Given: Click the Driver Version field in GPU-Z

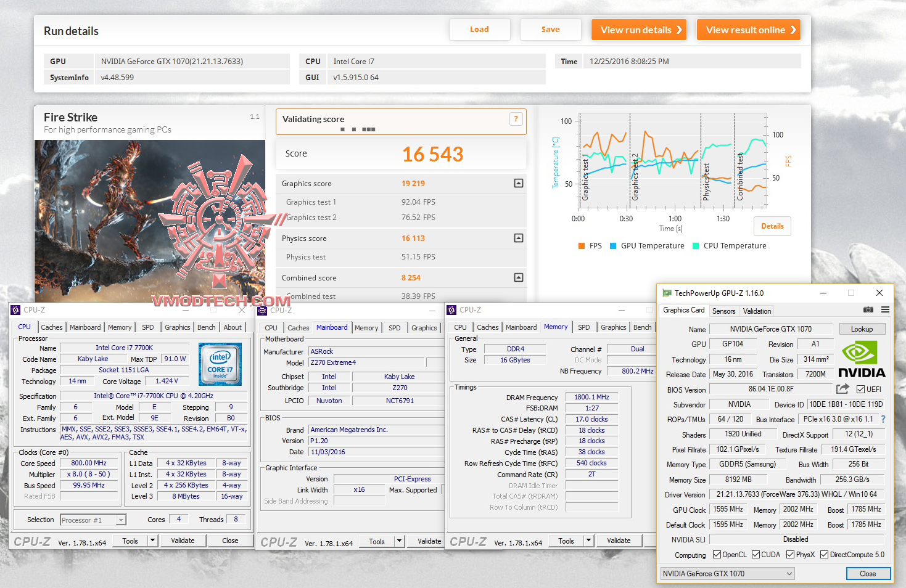Looking at the screenshot, I should click(797, 494).
